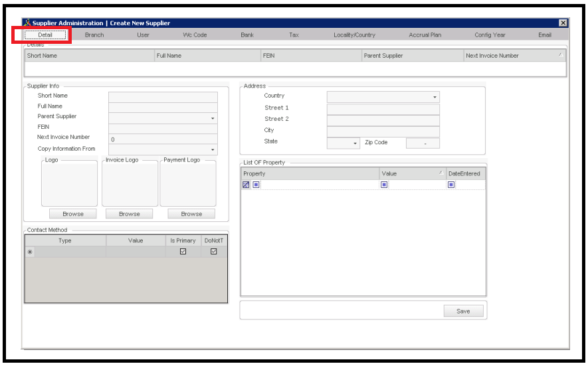Click the FEIN input field
588x368 pixels.
point(163,129)
